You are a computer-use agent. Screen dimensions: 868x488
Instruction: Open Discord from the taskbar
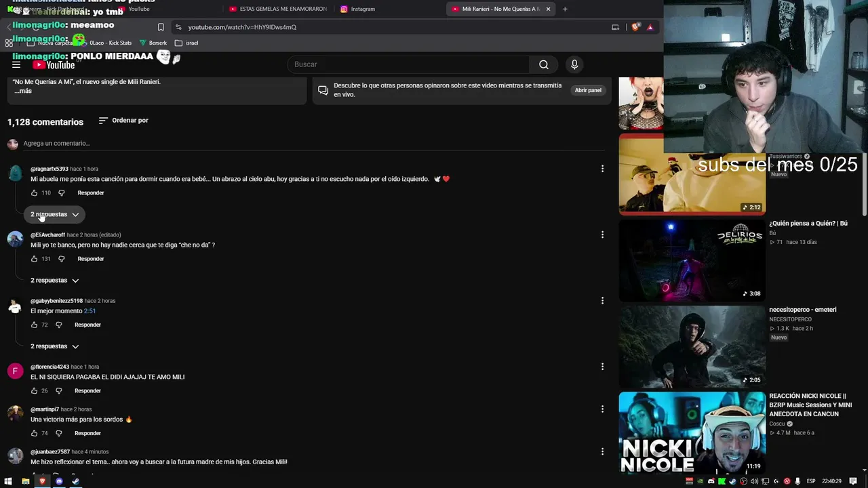(x=59, y=481)
